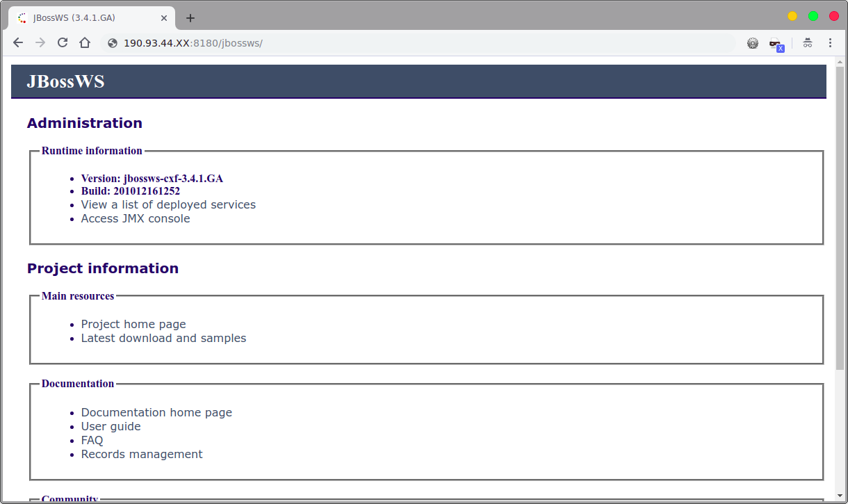
Task: Go back to the previous page
Action: pyautogui.click(x=18, y=42)
